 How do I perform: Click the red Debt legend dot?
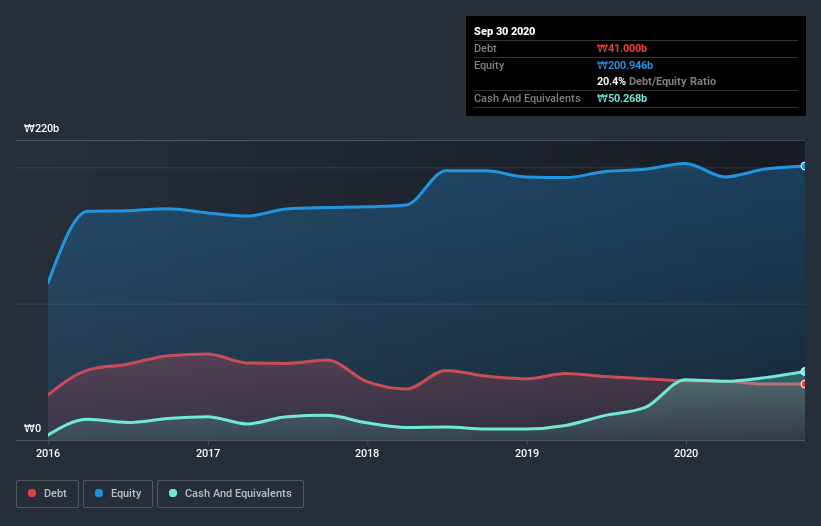click(x=32, y=493)
